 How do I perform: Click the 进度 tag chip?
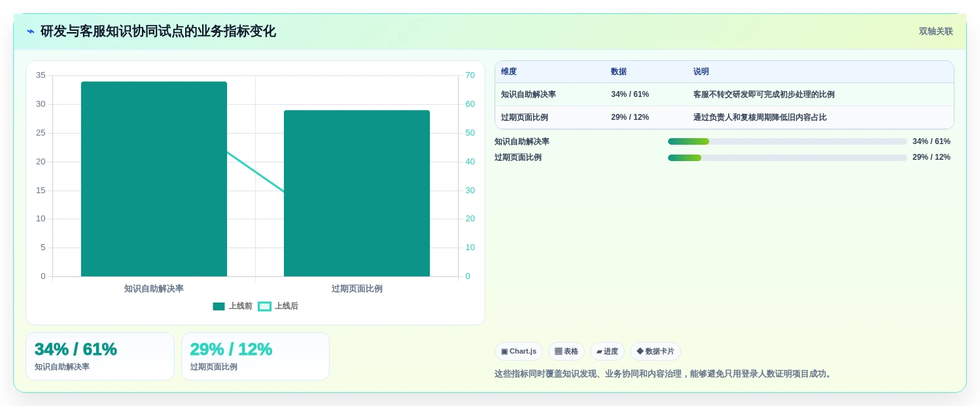pyautogui.click(x=607, y=352)
